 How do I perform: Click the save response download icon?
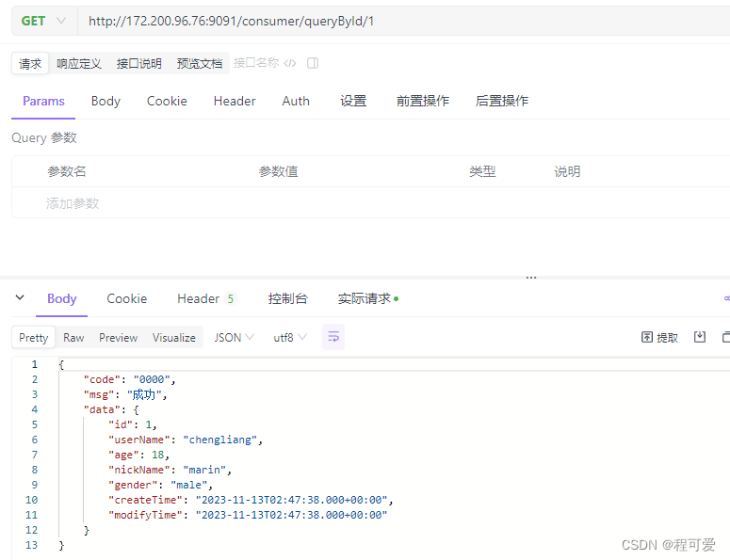[700, 337]
